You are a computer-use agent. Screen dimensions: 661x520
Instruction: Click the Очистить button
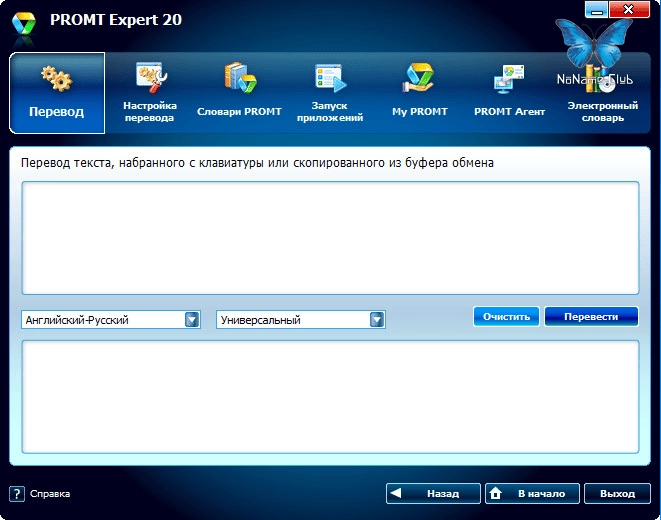[x=506, y=316]
